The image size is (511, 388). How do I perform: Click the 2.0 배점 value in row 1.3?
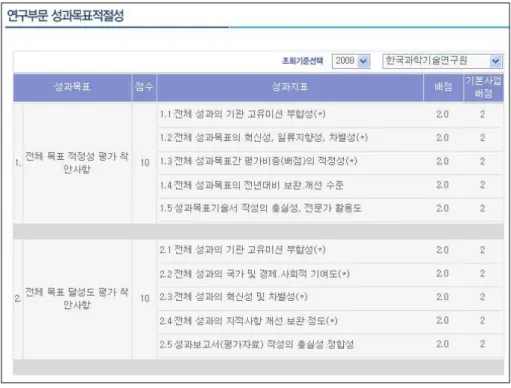442,161
